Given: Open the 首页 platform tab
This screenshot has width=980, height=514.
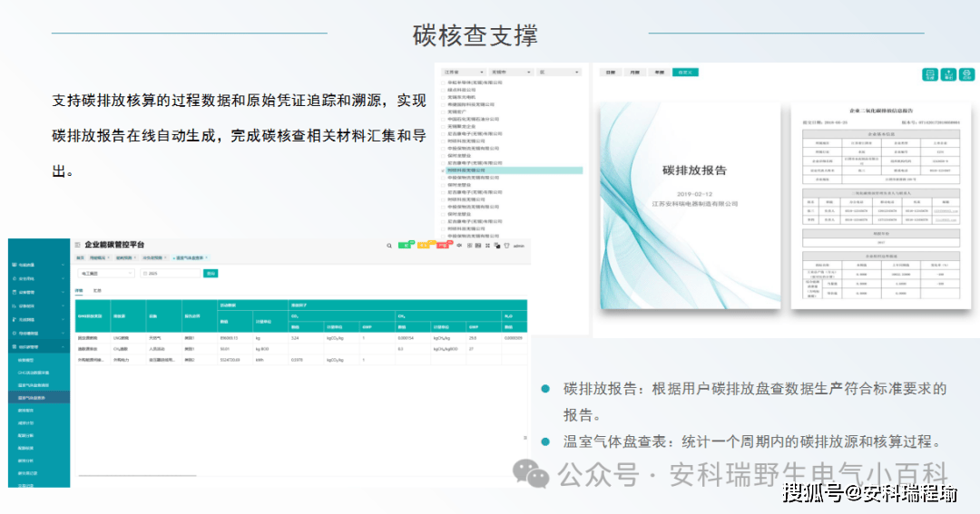Looking at the screenshot, I should [x=80, y=258].
